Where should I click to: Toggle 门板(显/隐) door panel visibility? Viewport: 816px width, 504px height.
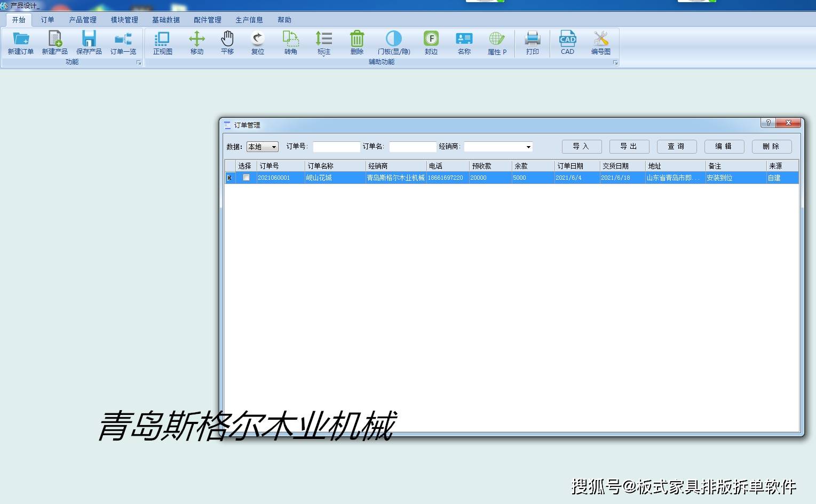click(394, 43)
